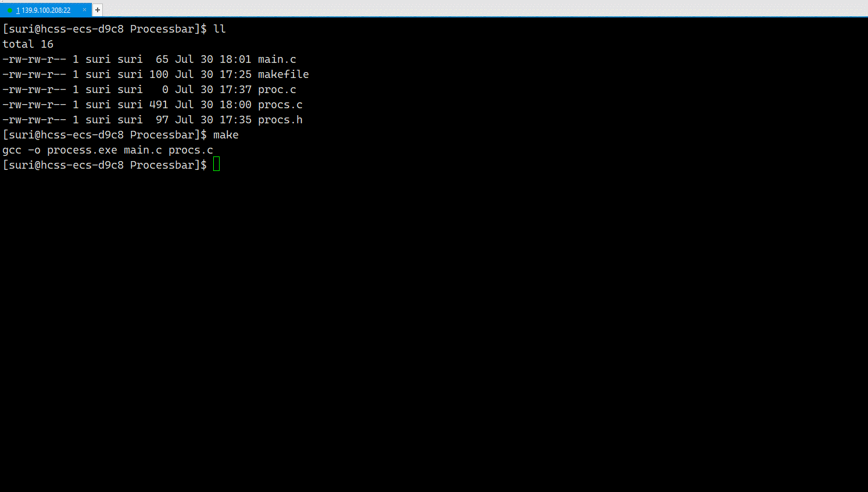Image resolution: width=868 pixels, height=492 pixels.
Task: Click the makefile entry in listing
Action: (284, 74)
